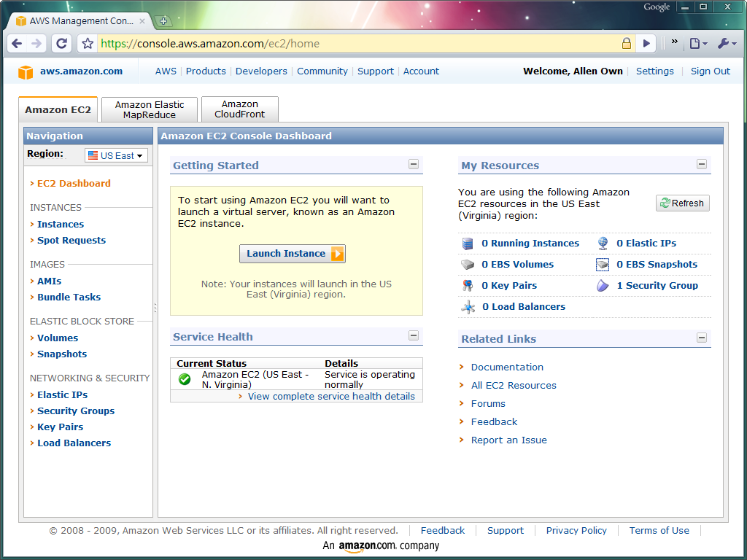Open the Documentation related link
747x560 pixels.
click(507, 367)
